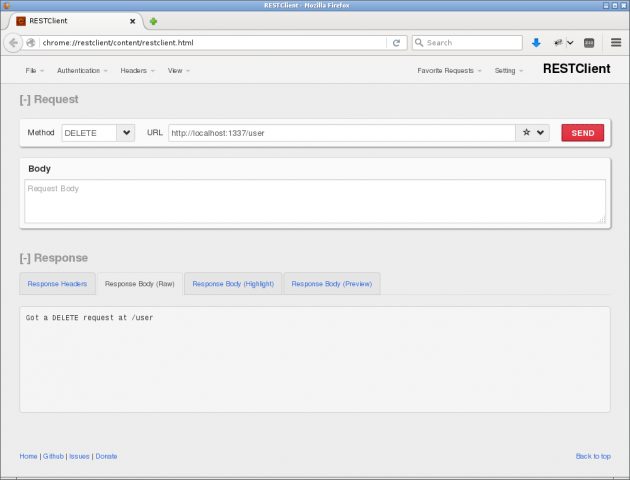Click the response text 'Got a DELETE request at /user'
Image resolution: width=630 pixels, height=480 pixels.
click(x=89, y=318)
